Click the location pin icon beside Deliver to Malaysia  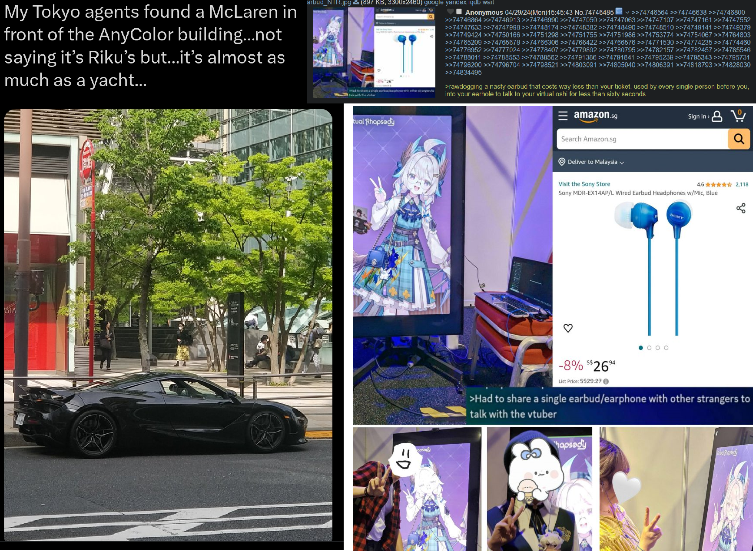[562, 162]
